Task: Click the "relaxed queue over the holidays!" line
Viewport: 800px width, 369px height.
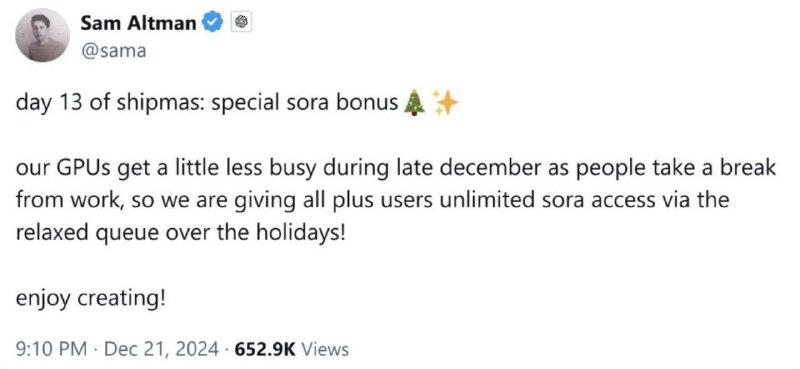Action: [181, 232]
